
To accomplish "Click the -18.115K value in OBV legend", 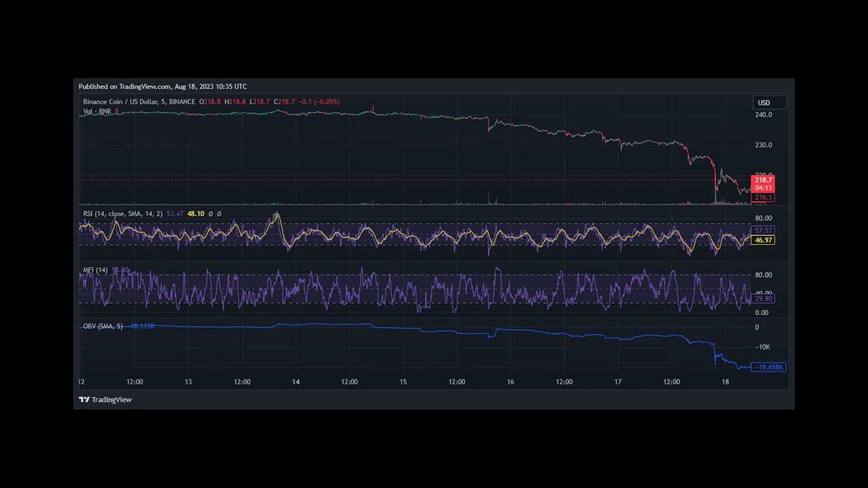I will click(142, 327).
